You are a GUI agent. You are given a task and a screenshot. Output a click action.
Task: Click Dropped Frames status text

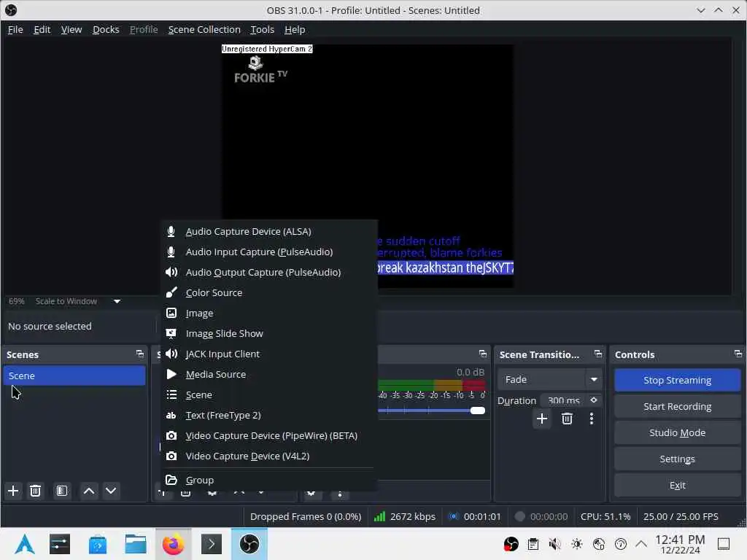coord(306,517)
